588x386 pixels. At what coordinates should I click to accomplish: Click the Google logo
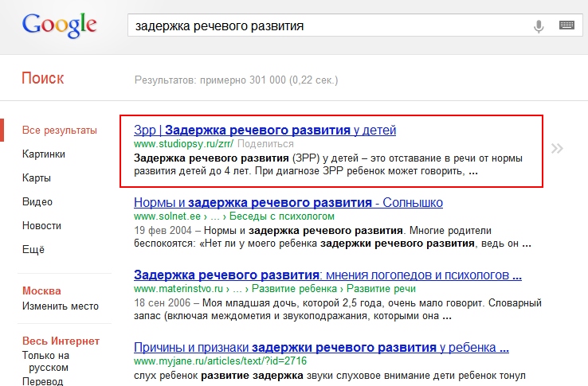click(x=59, y=25)
